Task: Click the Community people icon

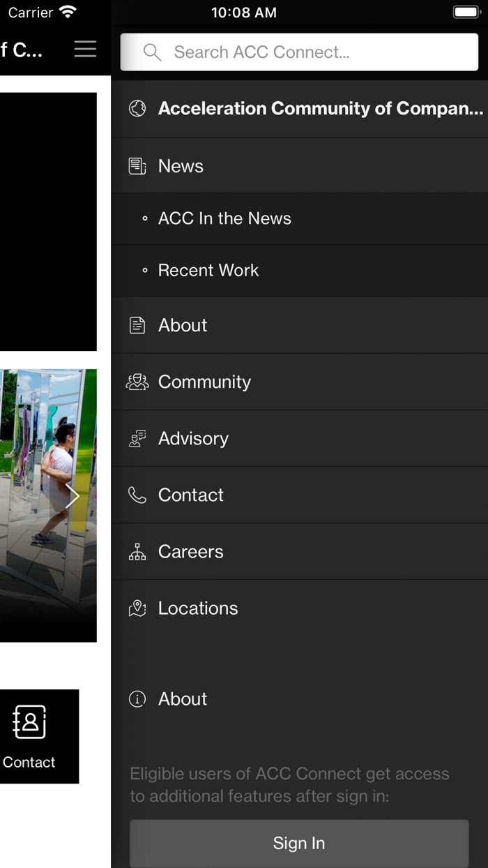Action: coord(137,382)
